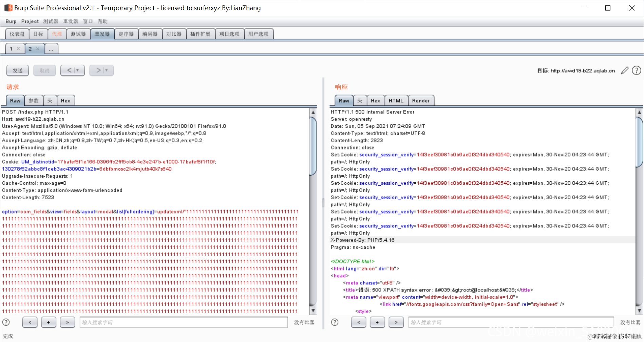Screen dimensions: 644x342
Task: Select the response Raw tab
Action: [x=344, y=101]
